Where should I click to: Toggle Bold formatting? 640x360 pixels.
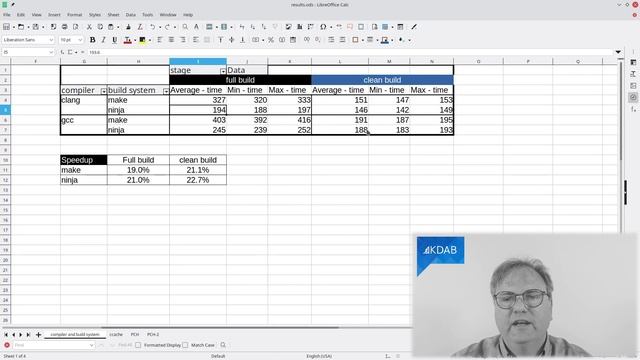coord(93,40)
